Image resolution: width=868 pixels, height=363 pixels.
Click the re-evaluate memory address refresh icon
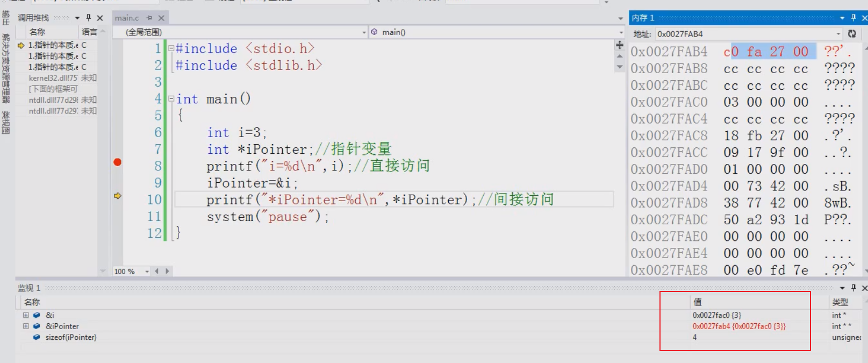pyautogui.click(x=852, y=34)
